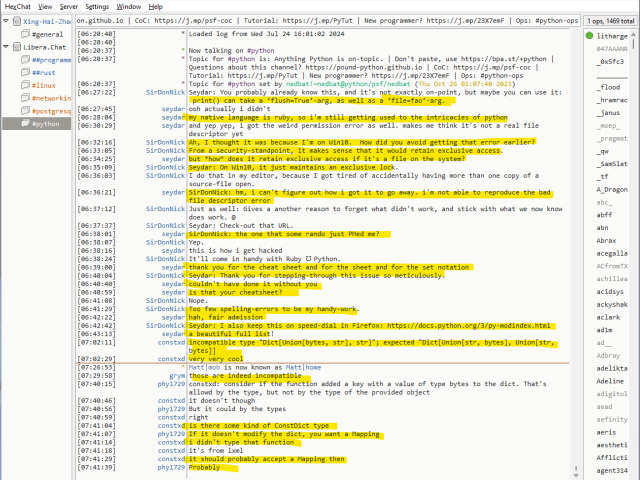
Task: Open the pound-python.github.io link in chat
Action: [x=364, y=67]
